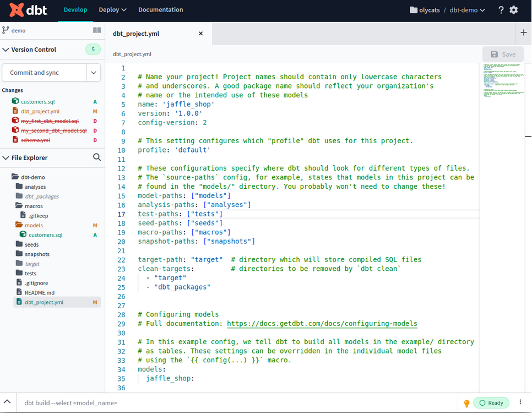Click the dbt logo
The height and width of the screenshot is (414, 532).
point(28,10)
